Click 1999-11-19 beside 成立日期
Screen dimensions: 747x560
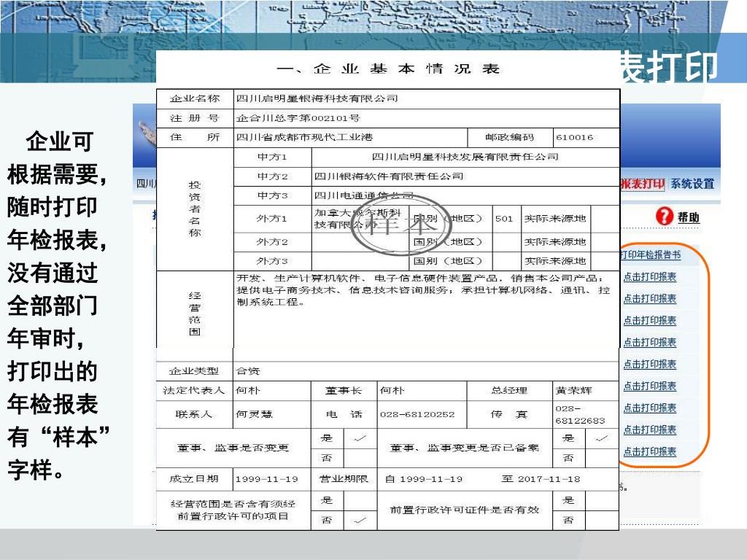pyautogui.click(x=267, y=479)
